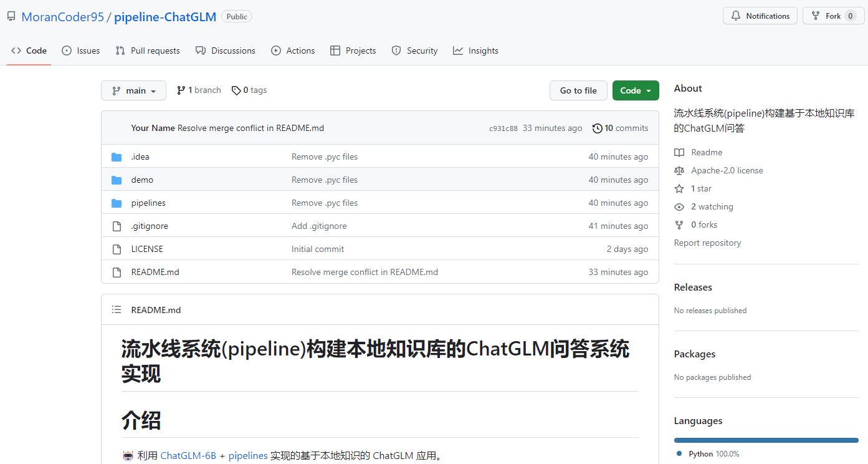Open the Fork count dropdown
This screenshot has height=464, width=868.
point(833,16)
